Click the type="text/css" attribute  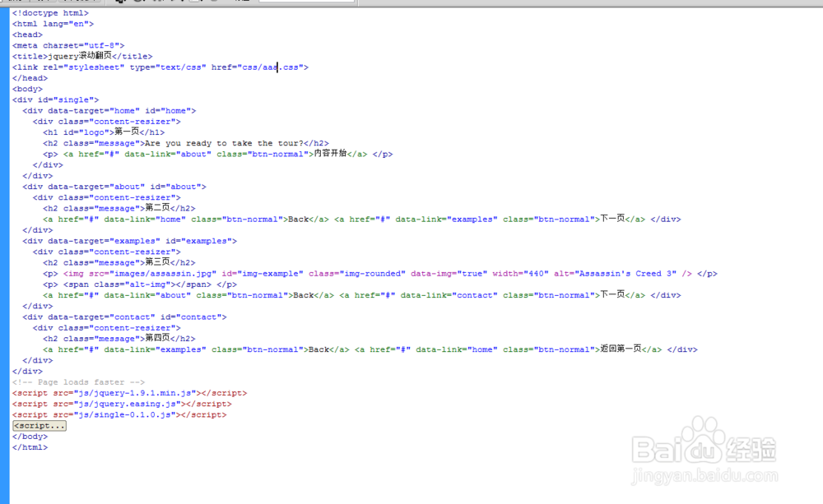coord(168,67)
